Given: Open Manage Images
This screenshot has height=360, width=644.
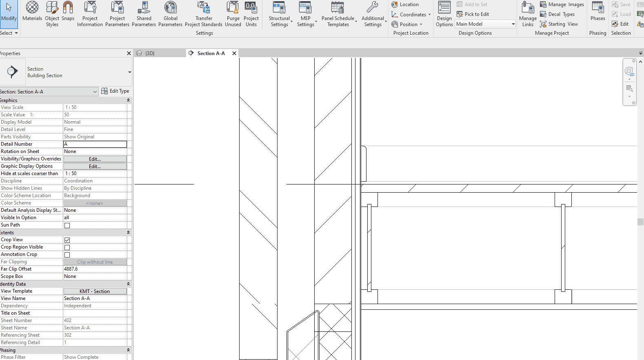Looking at the screenshot, I should pos(562,4).
